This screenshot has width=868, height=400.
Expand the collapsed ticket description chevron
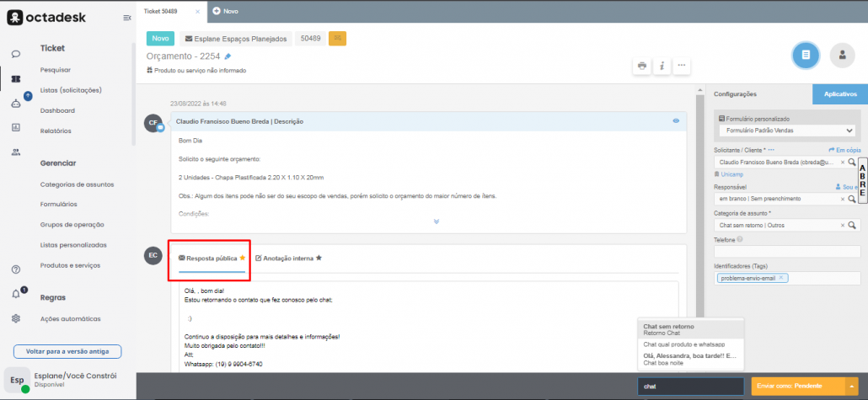(437, 221)
